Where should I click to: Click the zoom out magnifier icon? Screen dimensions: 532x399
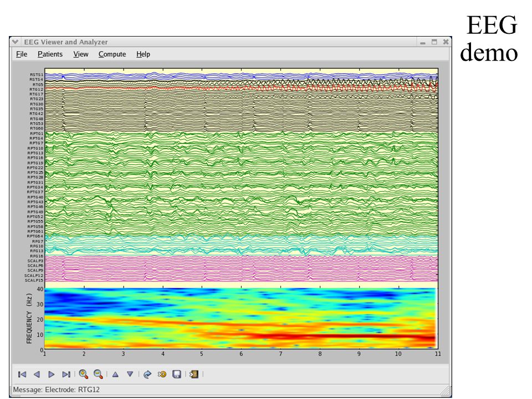click(x=98, y=374)
